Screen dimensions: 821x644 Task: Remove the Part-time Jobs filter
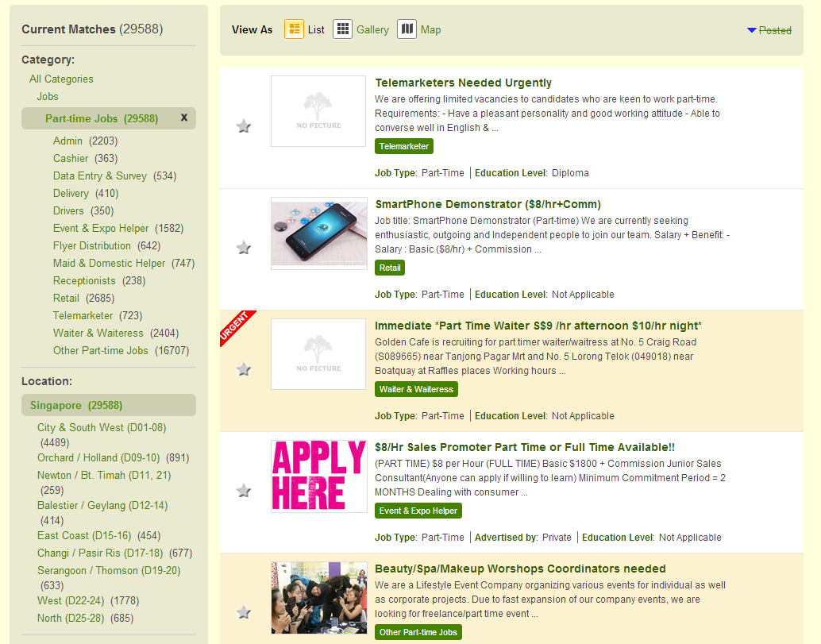[x=184, y=118]
